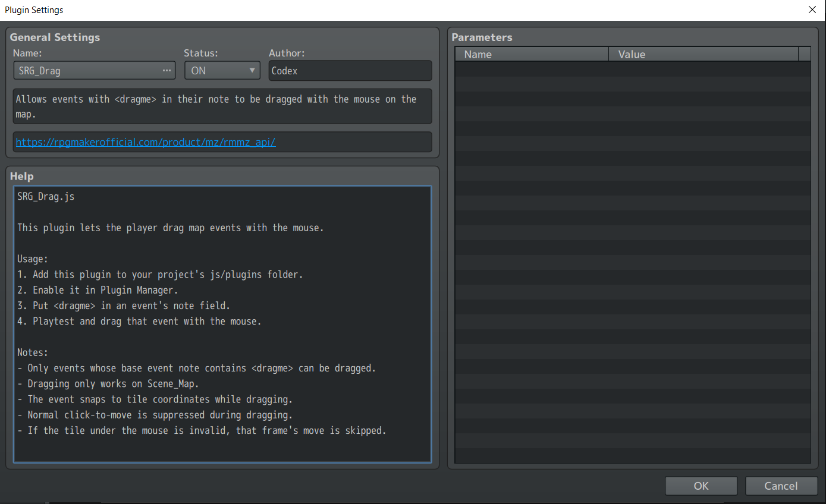Screen dimensions: 826x504
Task: Click the Value column header in Parameters
Action: coord(703,54)
